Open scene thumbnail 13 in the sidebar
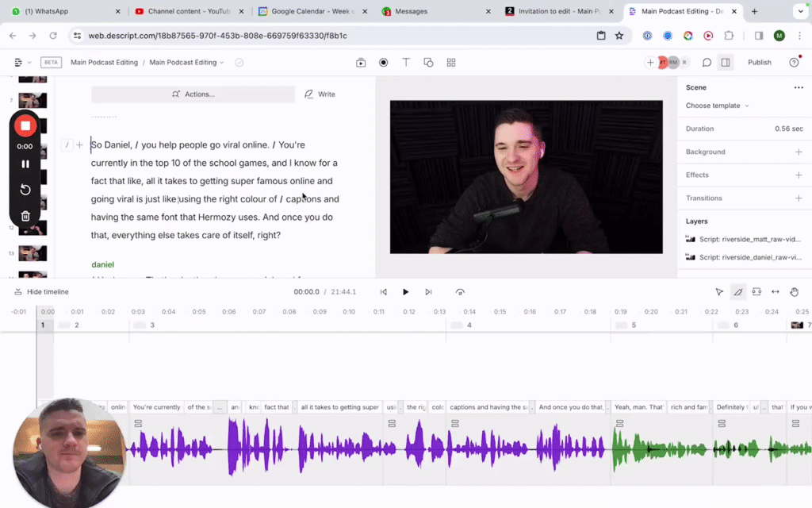 33,253
